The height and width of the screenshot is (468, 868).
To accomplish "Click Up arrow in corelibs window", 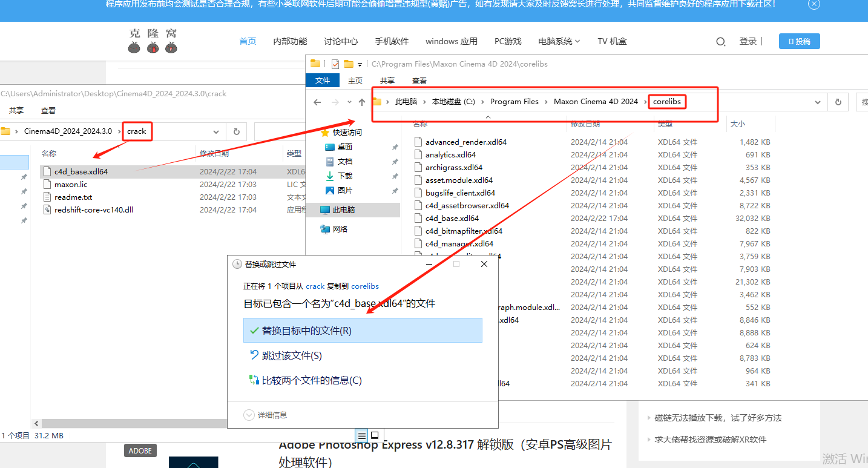I will 362,102.
